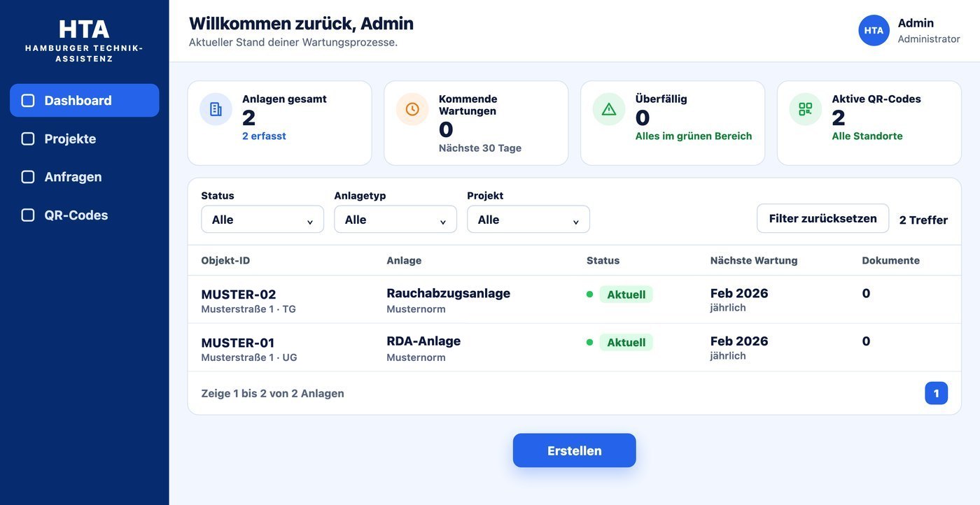The height and width of the screenshot is (505, 980).
Task: Click green status dot in MUSTER-01 row
Action: tap(589, 343)
